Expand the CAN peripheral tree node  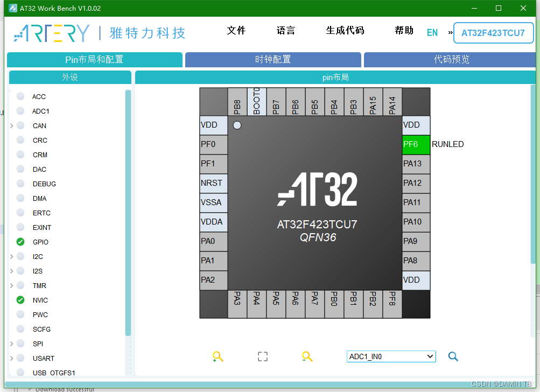tap(11, 125)
